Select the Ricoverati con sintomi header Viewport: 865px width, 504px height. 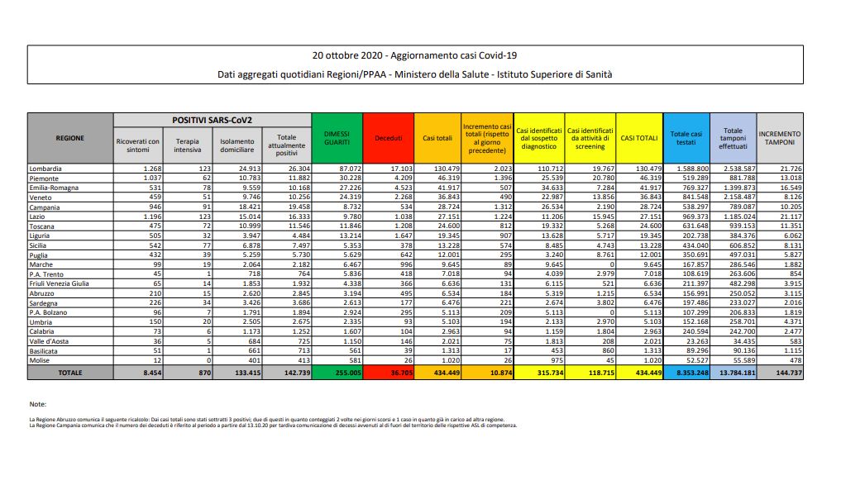coord(138,145)
